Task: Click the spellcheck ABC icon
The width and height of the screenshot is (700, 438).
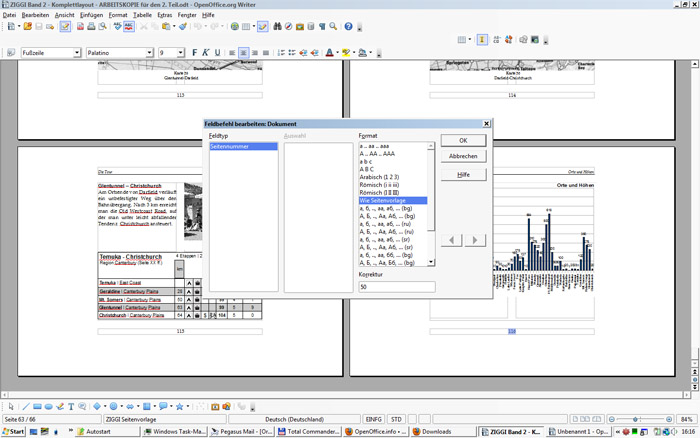Action: [118, 27]
